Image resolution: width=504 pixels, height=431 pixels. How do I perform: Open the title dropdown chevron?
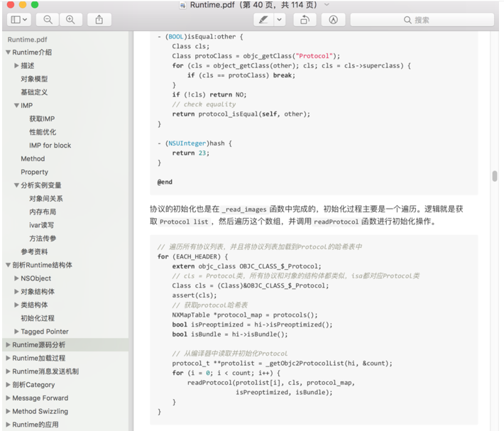tap(327, 5)
